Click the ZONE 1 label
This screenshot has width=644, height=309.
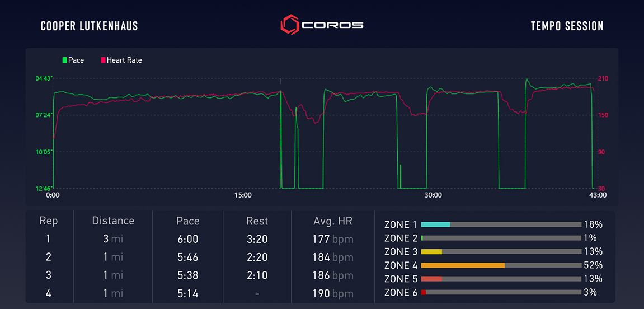click(x=401, y=225)
